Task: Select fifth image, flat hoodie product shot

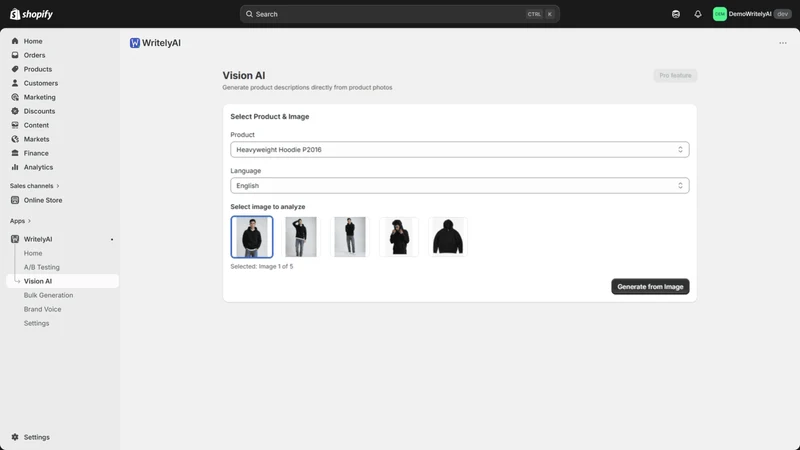Action: (x=448, y=237)
